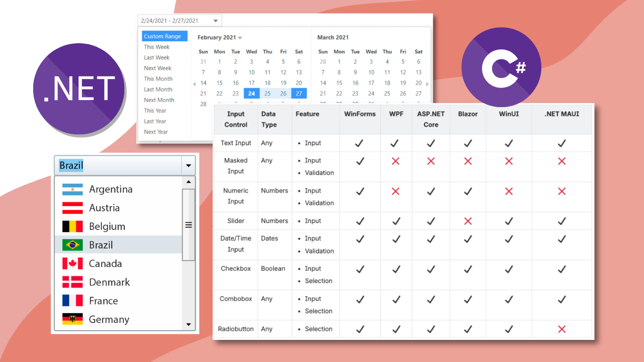The image size is (644, 362).
Task: Click scroll-up arrow of country list
Action: [189, 183]
